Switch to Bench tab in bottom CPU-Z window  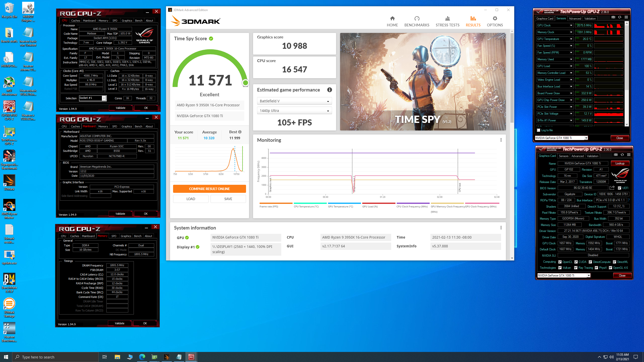tap(138, 236)
